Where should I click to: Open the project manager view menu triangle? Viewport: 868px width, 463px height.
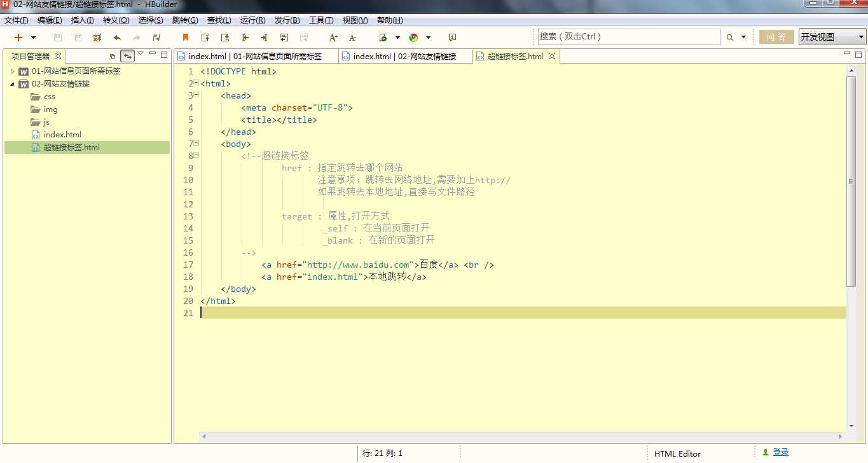click(141, 54)
